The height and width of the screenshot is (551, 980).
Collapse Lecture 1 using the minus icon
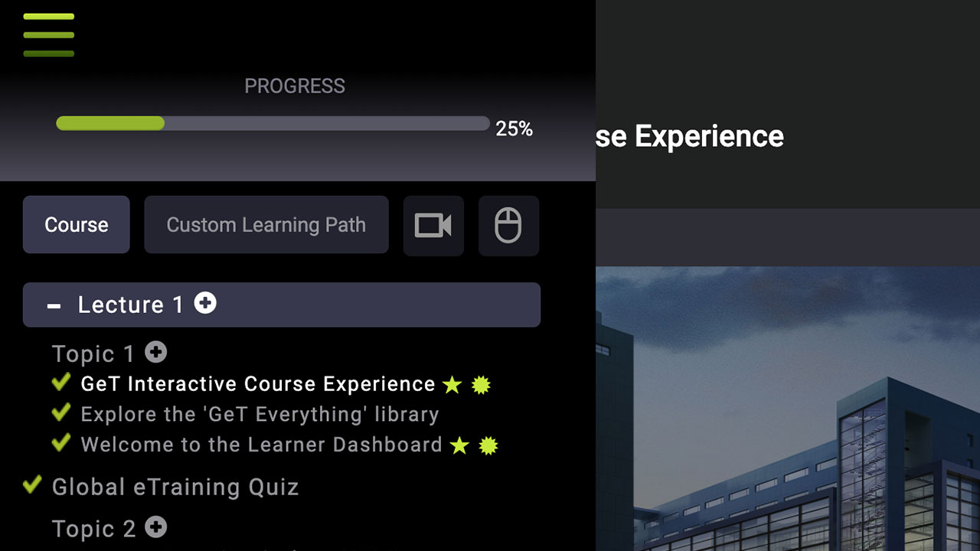point(54,305)
